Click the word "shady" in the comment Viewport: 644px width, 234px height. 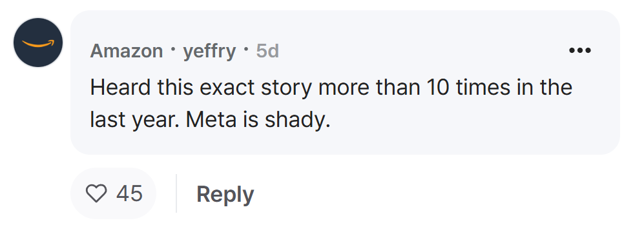point(295,120)
